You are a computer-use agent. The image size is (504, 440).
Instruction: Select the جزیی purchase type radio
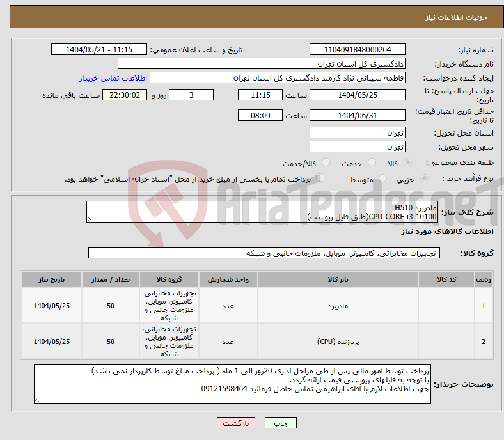424,178
